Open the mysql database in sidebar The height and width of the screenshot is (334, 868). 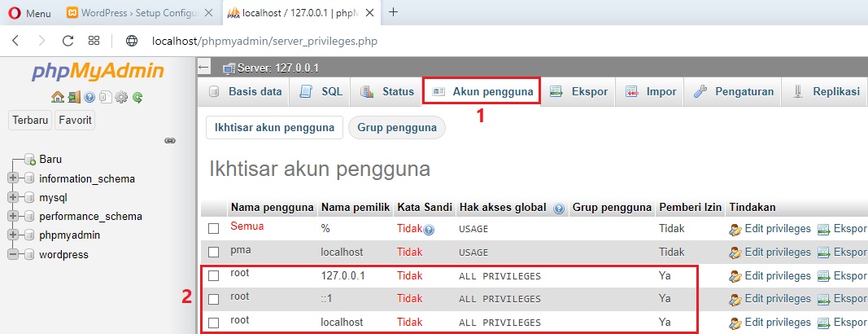pyautogui.click(x=53, y=198)
